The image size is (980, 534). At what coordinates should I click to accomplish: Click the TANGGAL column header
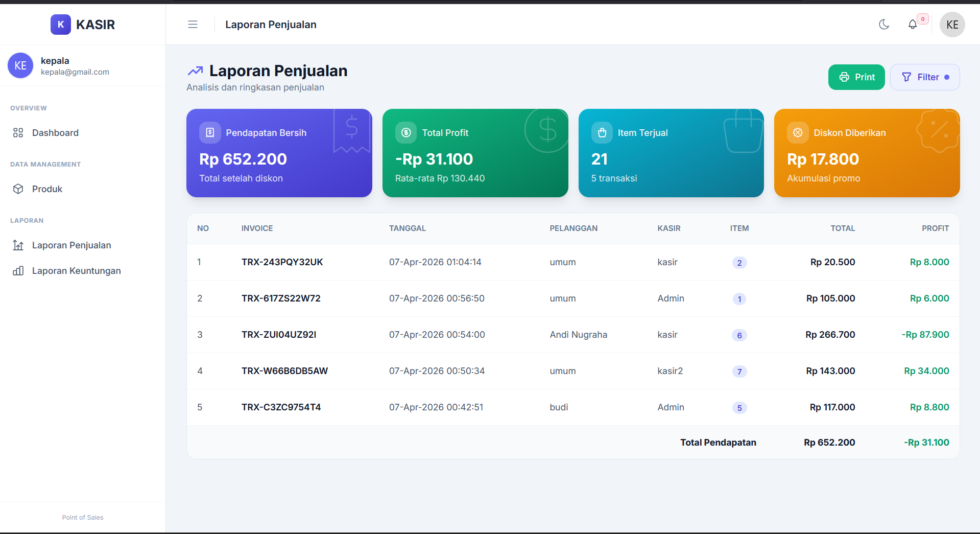pyautogui.click(x=408, y=228)
